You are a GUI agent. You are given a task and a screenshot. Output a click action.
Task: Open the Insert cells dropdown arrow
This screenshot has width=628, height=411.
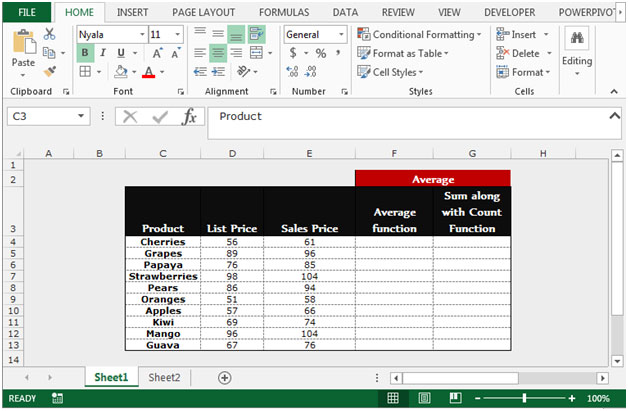[546, 34]
